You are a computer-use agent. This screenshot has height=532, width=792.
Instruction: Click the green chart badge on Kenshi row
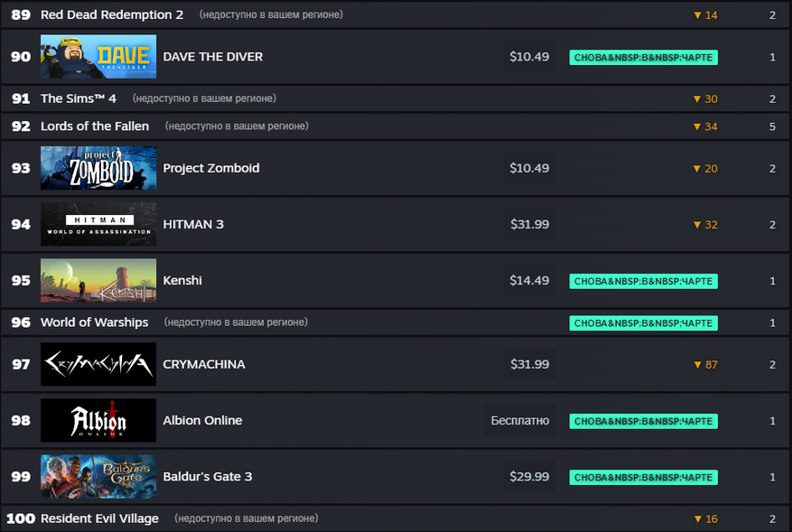[x=643, y=281]
